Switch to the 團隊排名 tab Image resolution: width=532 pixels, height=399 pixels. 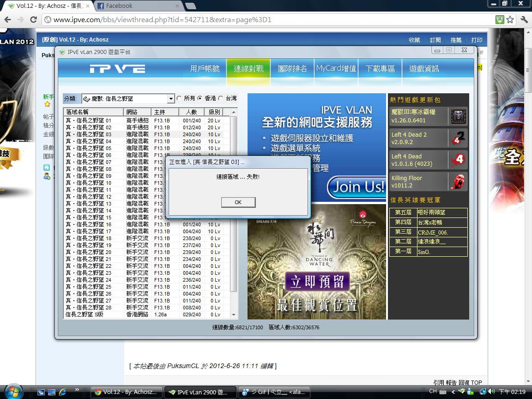point(292,69)
